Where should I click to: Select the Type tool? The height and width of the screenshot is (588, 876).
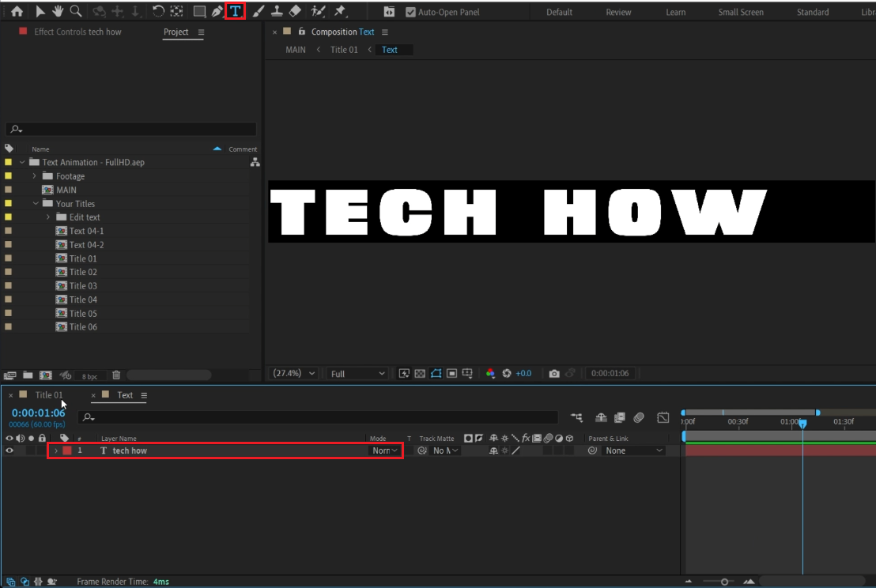(235, 11)
